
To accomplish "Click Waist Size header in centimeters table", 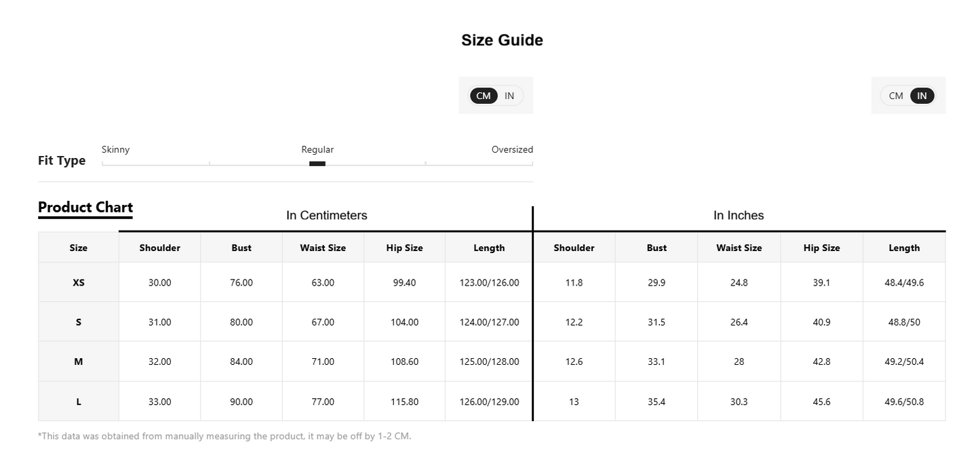I will (323, 248).
